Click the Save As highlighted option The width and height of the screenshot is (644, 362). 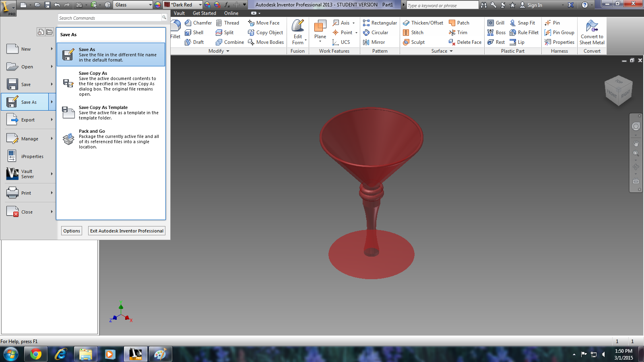pyautogui.click(x=111, y=55)
